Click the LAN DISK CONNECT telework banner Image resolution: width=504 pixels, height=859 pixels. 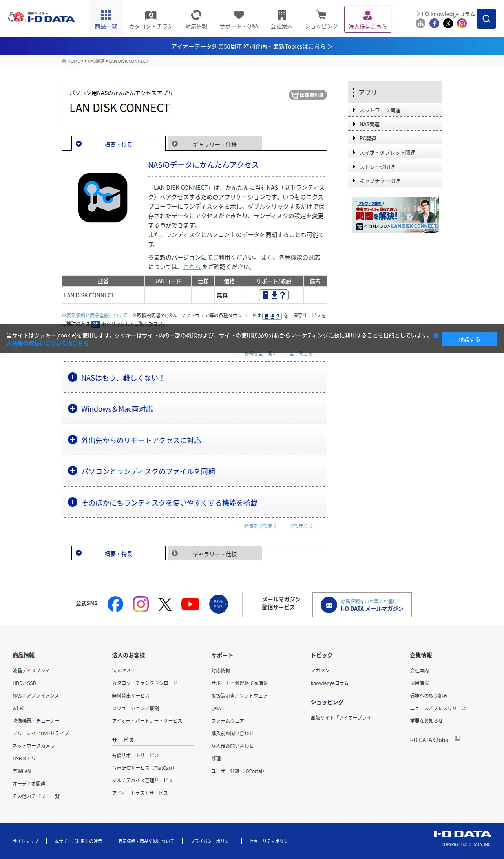395,215
